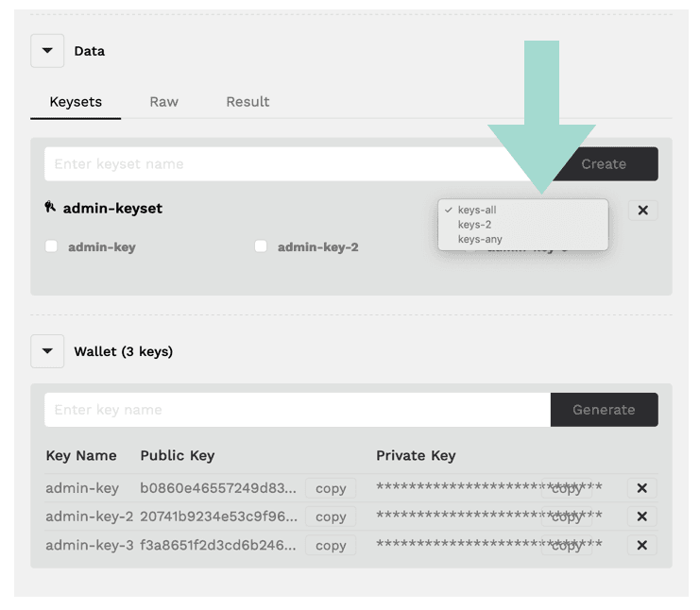Open the Result tab
The width and height of the screenshot is (700, 610).
coord(248,102)
